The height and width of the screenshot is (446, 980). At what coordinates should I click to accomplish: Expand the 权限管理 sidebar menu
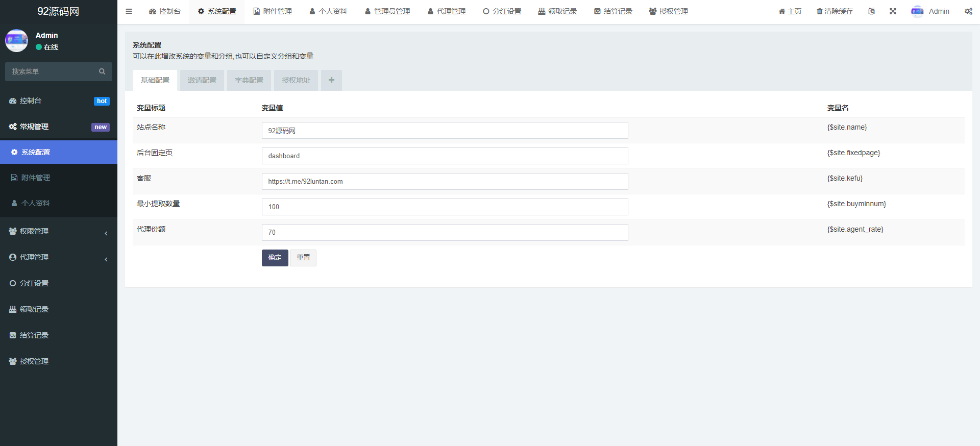pyautogui.click(x=58, y=231)
